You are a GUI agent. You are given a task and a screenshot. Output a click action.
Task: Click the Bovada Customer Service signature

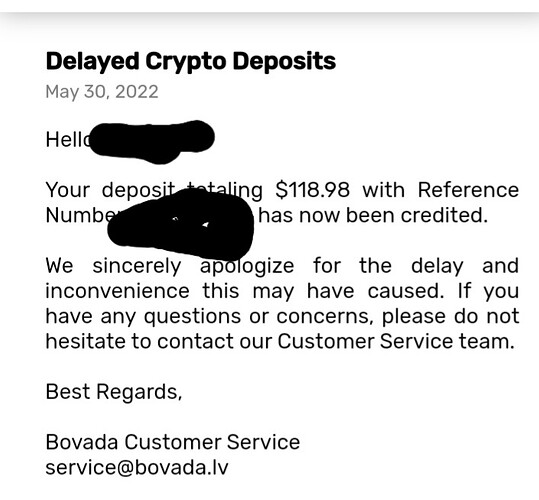173,442
